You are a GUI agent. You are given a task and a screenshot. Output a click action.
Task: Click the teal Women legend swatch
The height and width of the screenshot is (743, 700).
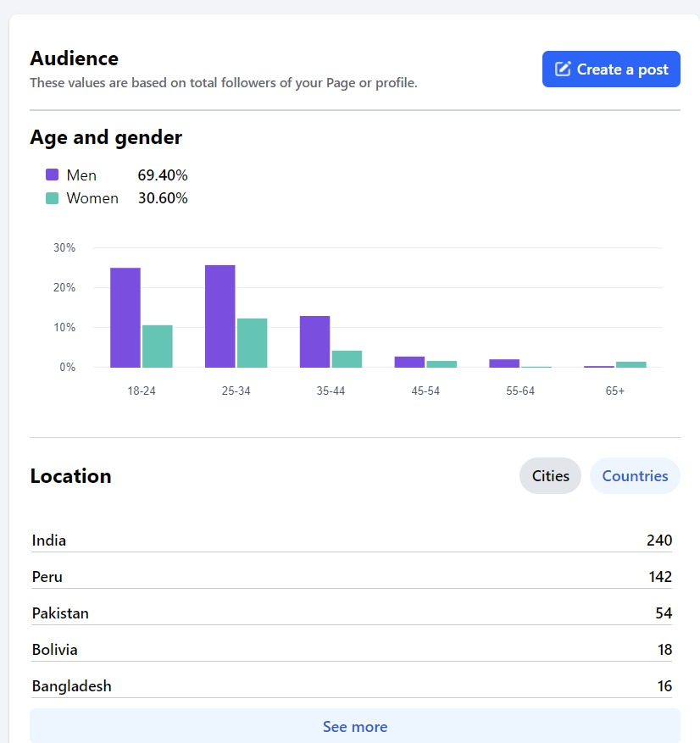click(53, 198)
